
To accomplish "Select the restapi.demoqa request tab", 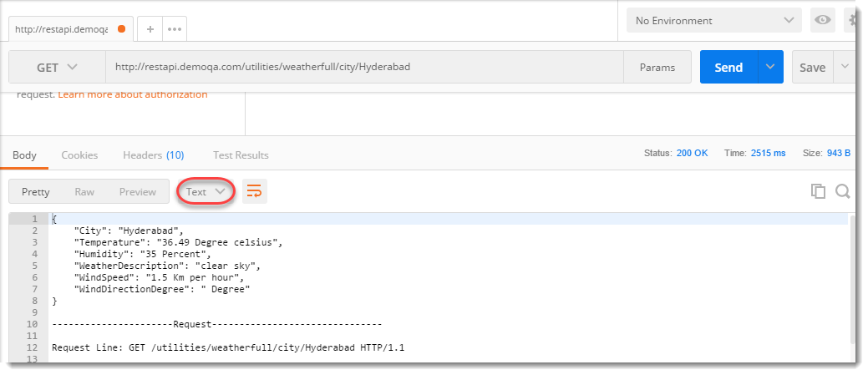I will 71,28.
